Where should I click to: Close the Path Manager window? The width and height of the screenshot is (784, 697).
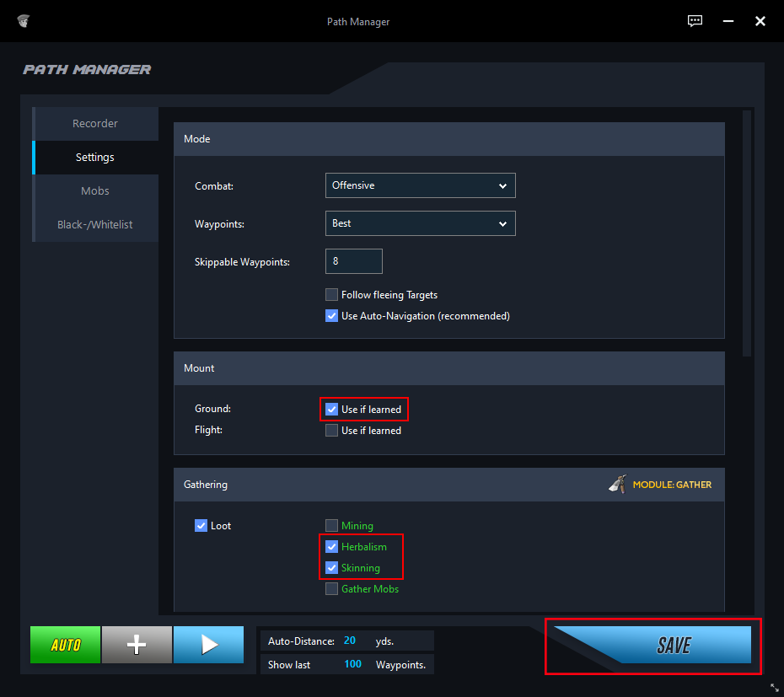pos(760,21)
